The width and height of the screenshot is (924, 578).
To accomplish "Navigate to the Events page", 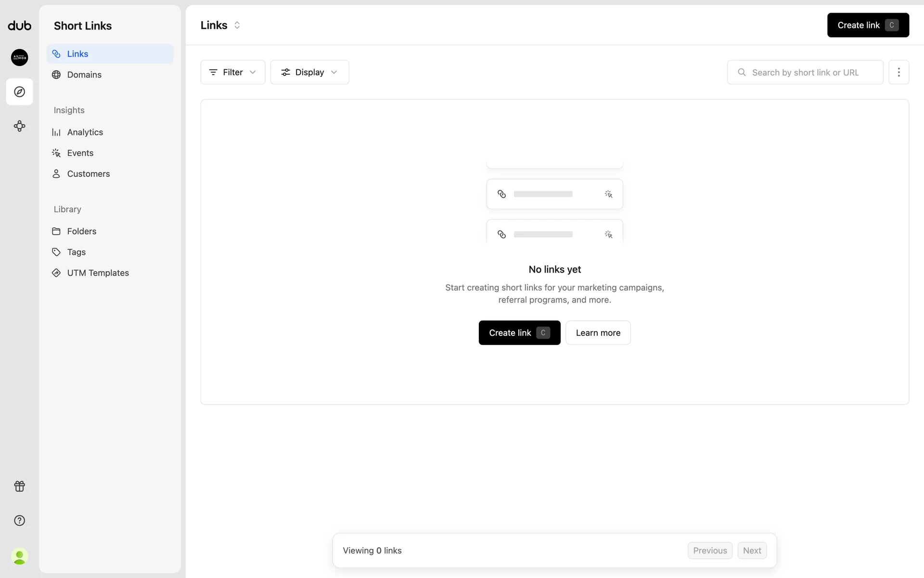I will (80, 153).
